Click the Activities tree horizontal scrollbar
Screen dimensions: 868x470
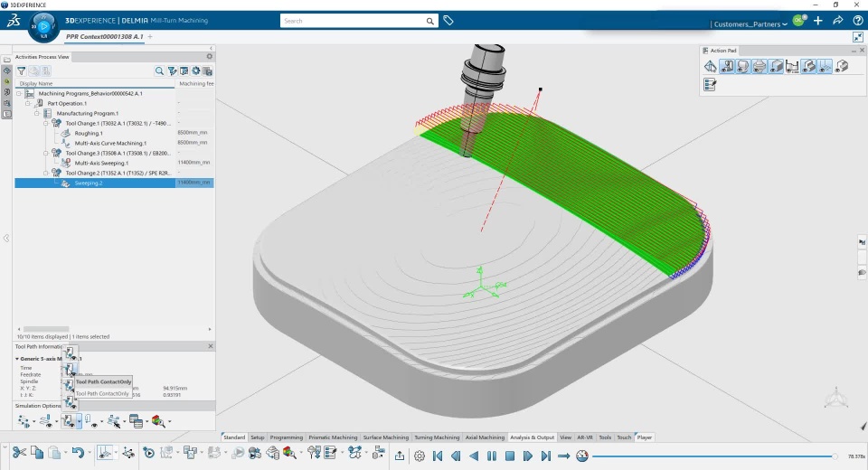click(46, 329)
